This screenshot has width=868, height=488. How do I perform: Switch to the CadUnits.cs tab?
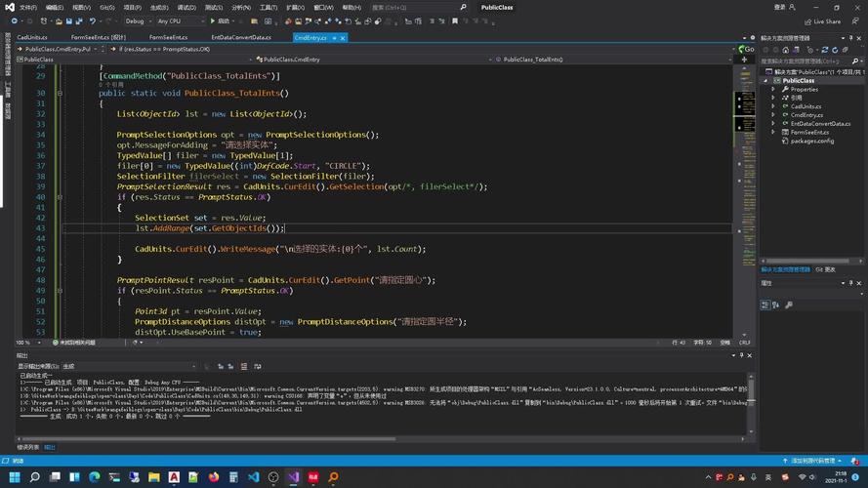pos(32,38)
